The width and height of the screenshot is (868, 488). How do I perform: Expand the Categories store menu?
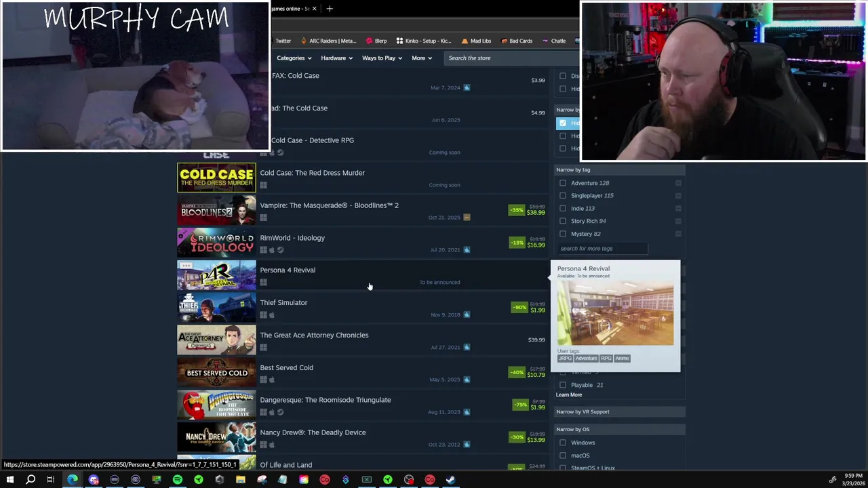(294, 58)
